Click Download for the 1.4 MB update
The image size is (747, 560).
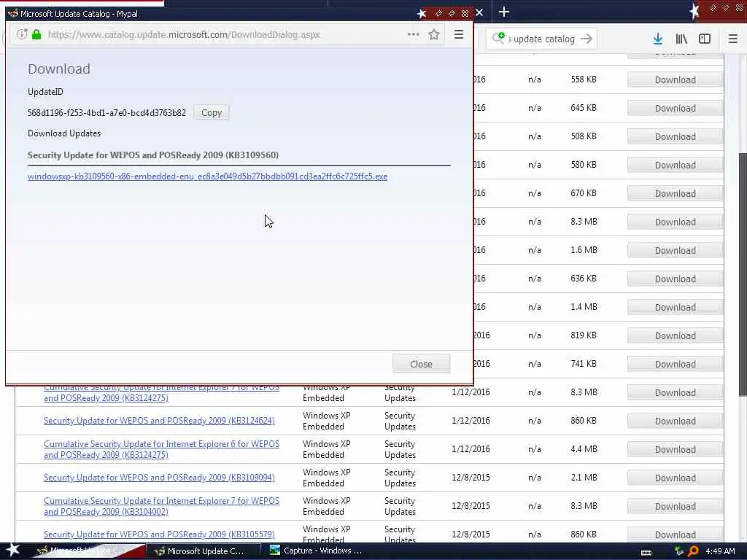click(675, 308)
